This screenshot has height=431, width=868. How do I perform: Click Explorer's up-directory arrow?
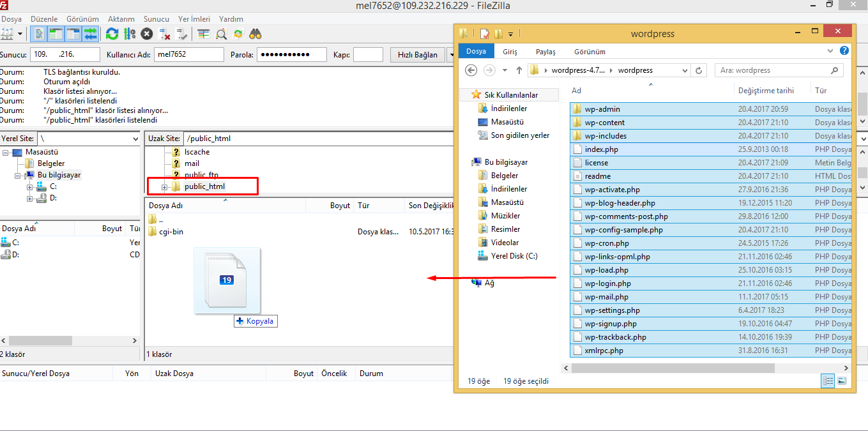click(x=519, y=70)
